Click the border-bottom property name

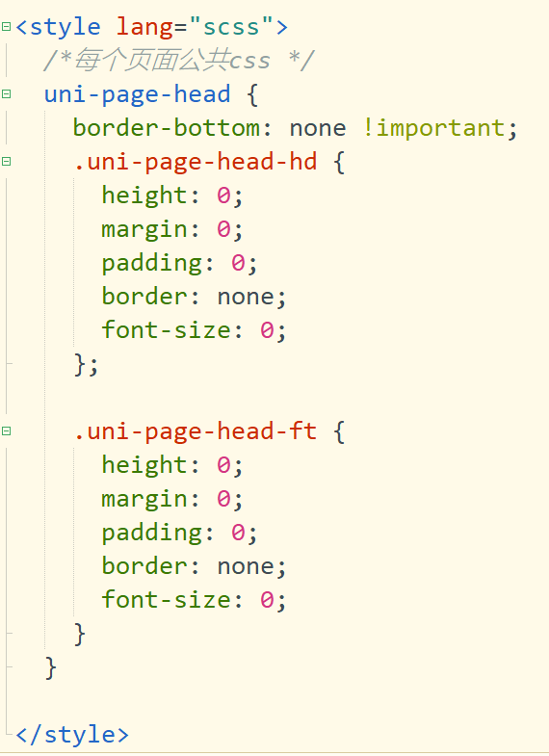point(166,128)
